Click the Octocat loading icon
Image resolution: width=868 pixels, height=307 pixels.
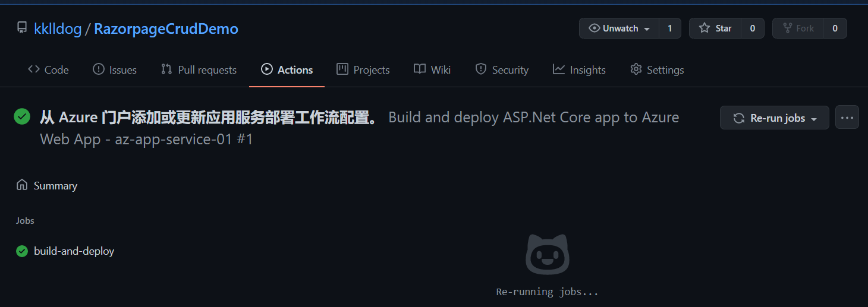pos(548,254)
